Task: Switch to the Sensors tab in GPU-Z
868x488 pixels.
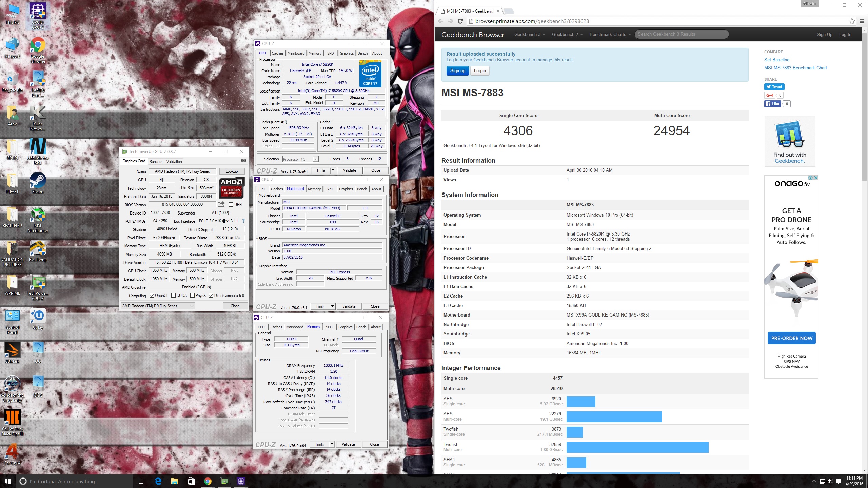Action: coord(156,161)
